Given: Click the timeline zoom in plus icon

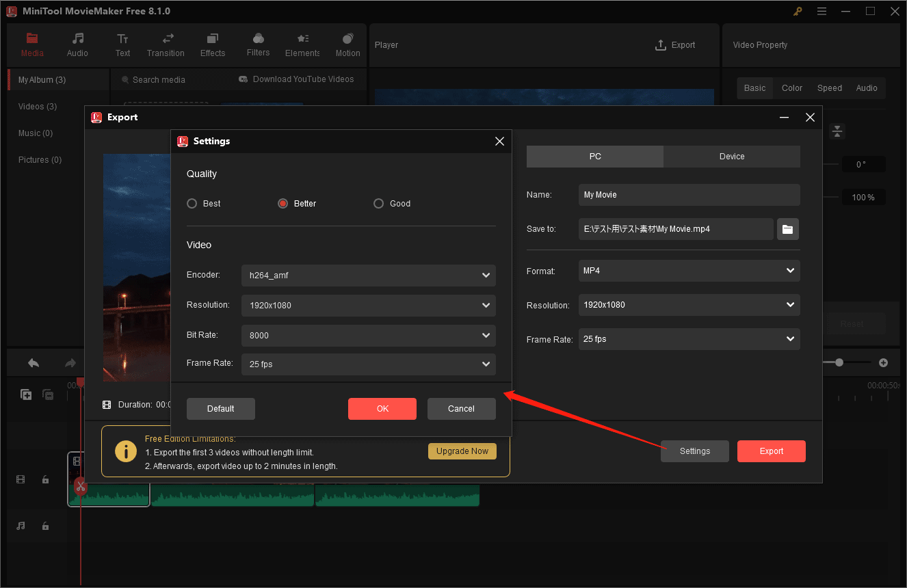Looking at the screenshot, I should coord(883,362).
